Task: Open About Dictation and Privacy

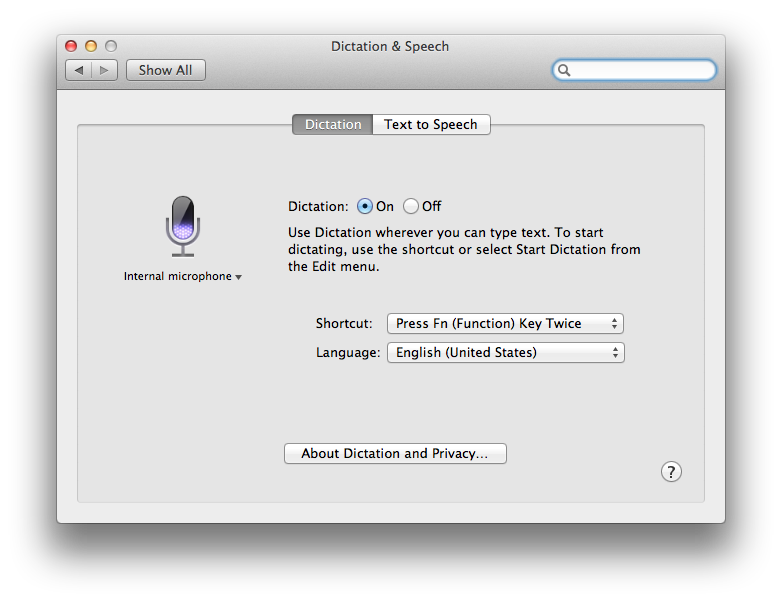Action: [x=395, y=453]
